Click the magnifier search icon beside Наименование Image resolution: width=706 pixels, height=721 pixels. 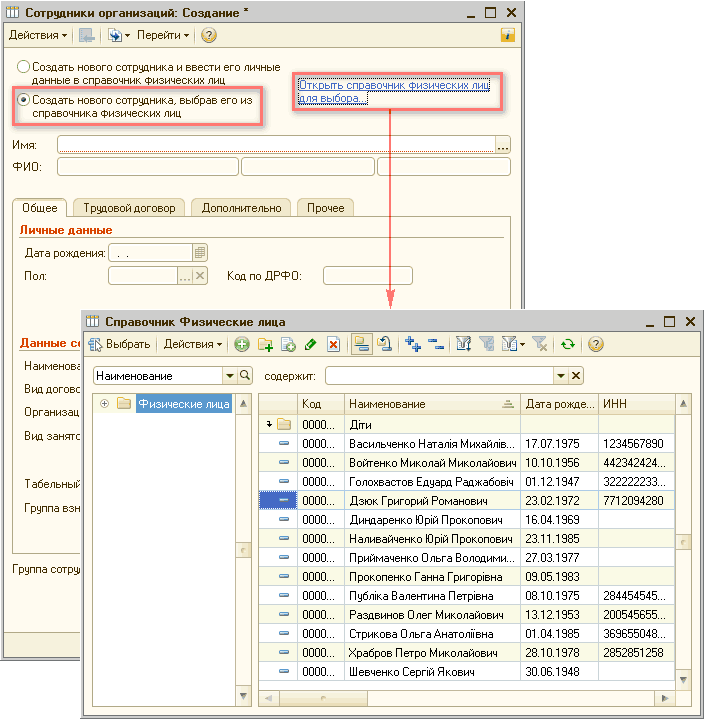click(245, 376)
